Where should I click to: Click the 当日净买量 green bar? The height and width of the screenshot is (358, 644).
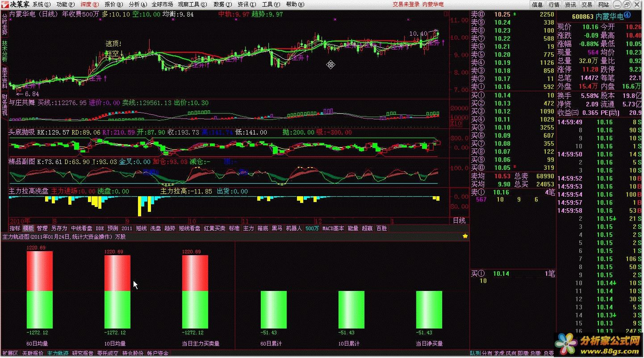pos(429,310)
